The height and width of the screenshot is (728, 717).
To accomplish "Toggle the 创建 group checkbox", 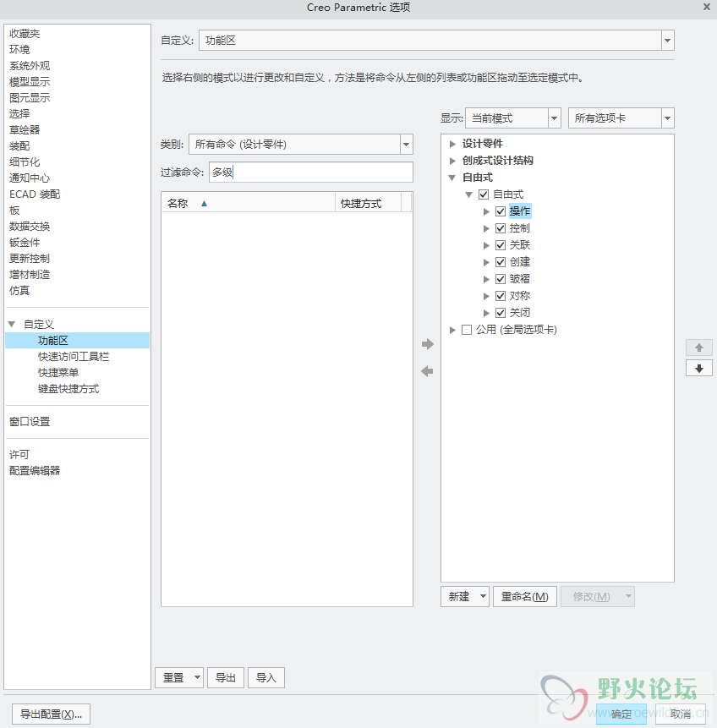I will (501, 262).
